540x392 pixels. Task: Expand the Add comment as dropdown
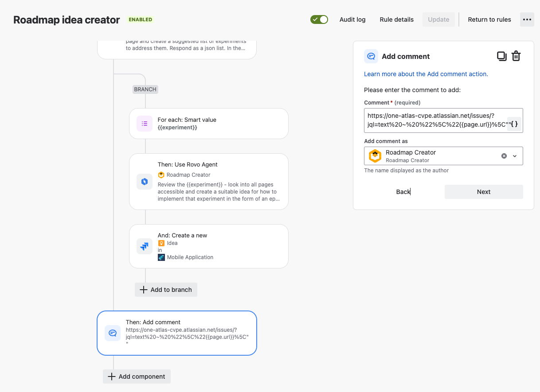pos(515,156)
